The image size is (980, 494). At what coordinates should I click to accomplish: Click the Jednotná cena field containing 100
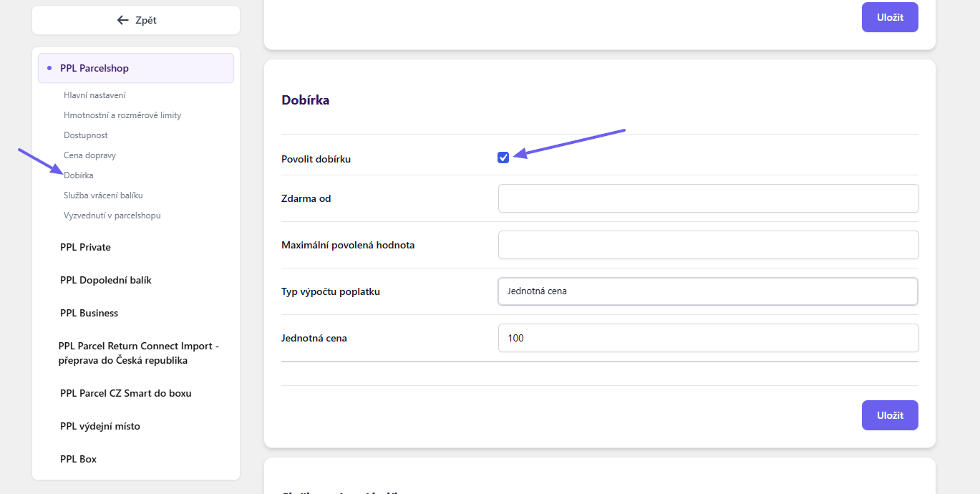[x=708, y=338]
